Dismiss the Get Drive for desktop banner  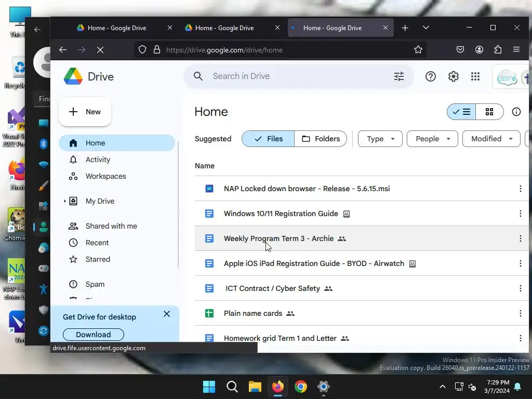[x=167, y=314]
